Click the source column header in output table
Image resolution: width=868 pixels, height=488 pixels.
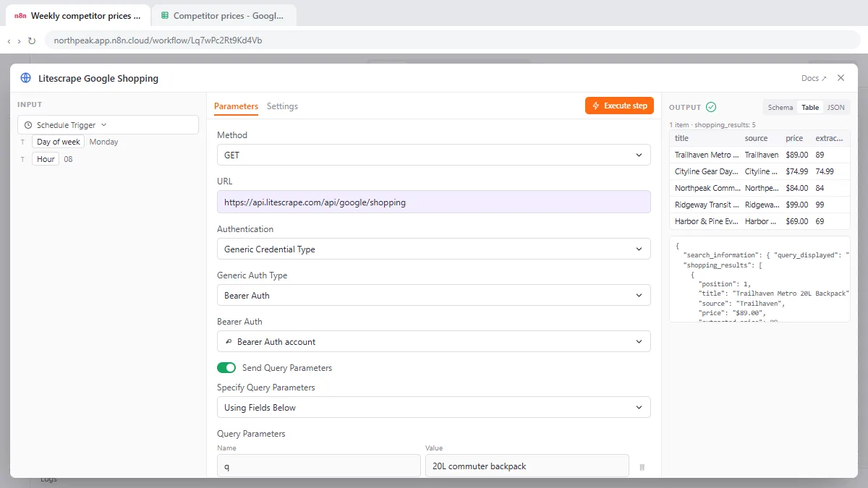757,138
